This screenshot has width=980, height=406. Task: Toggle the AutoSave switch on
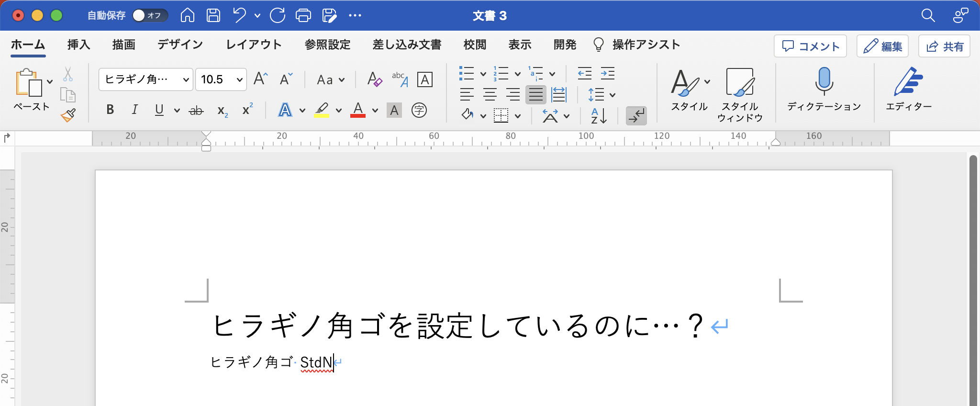(x=150, y=16)
